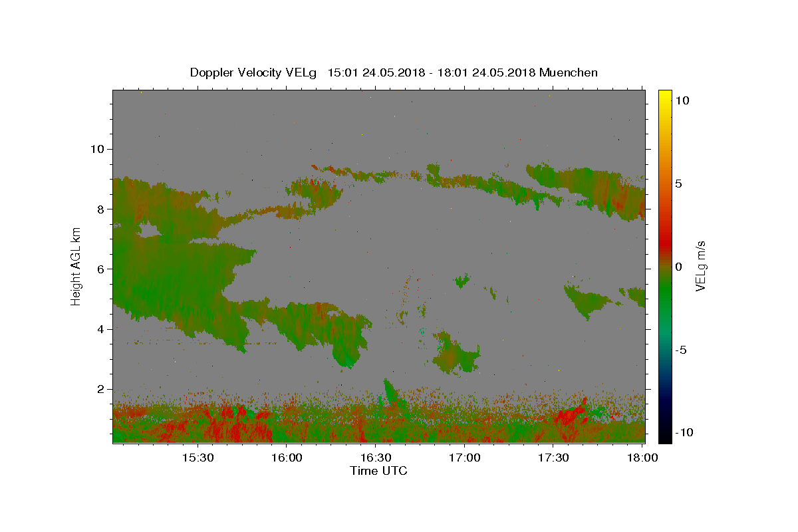Viewport: 798px width, 532px height.
Task: Click the start time '15:01 24.05.2018' in title
Action: pos(375,73)
